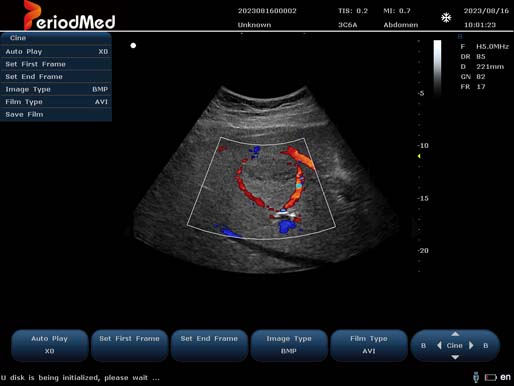Click depth value 221mm
Screen dimensions: 514x386
pos(490,67)
